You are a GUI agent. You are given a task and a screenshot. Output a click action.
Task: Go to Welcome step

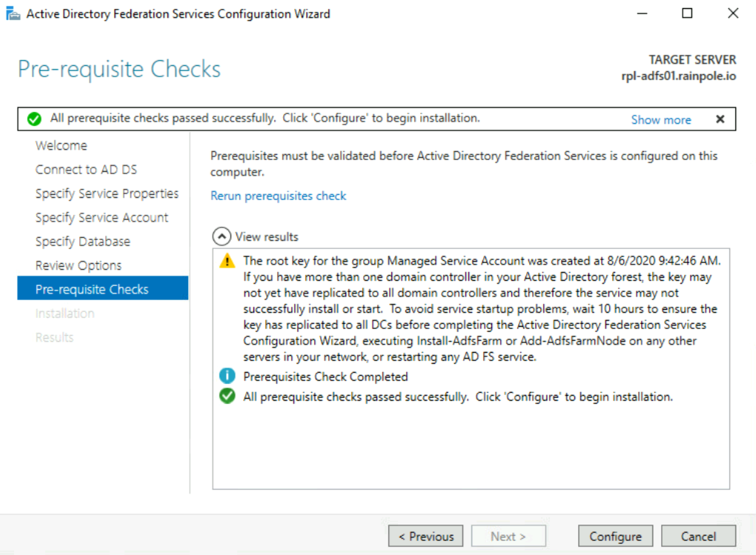click(x=61, y=146)
